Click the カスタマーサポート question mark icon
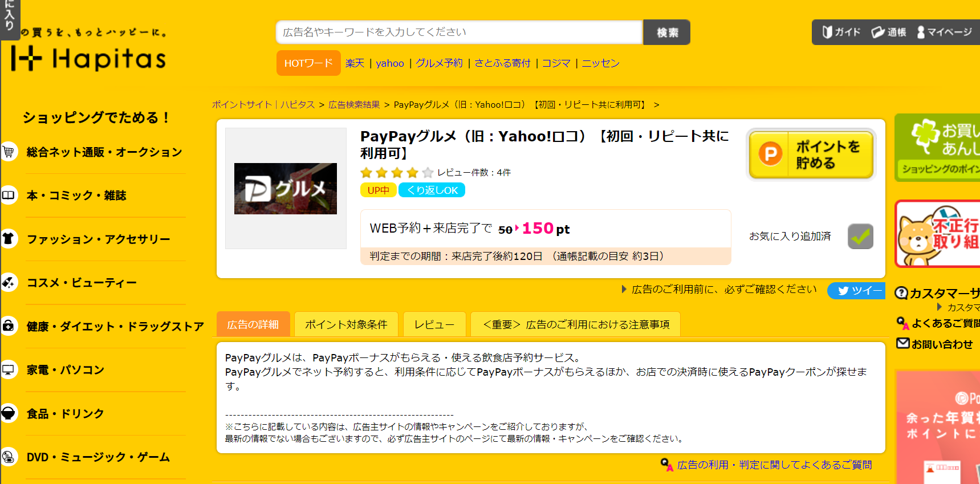 [901, 293]
